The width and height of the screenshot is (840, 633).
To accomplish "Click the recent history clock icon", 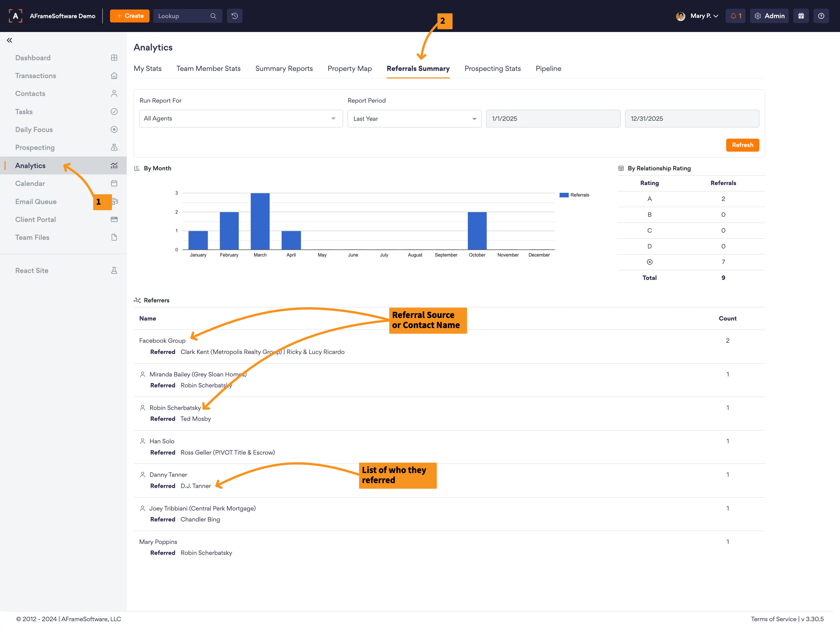I will coord(235,16).
